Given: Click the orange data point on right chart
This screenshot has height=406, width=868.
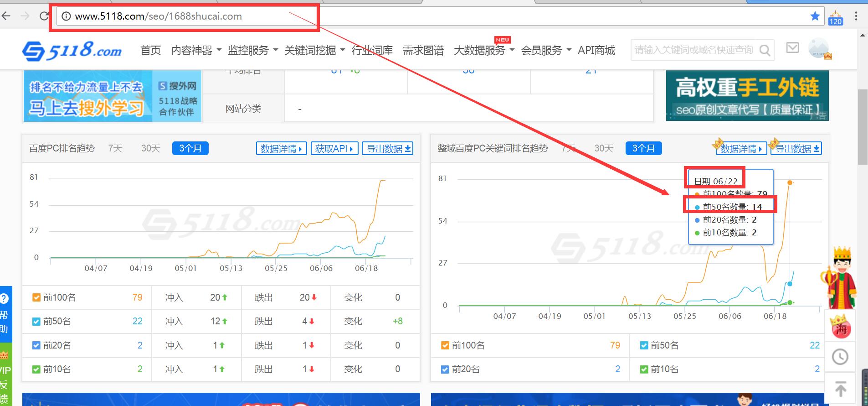Looking at the screenshot, I should tap(790, 182).
